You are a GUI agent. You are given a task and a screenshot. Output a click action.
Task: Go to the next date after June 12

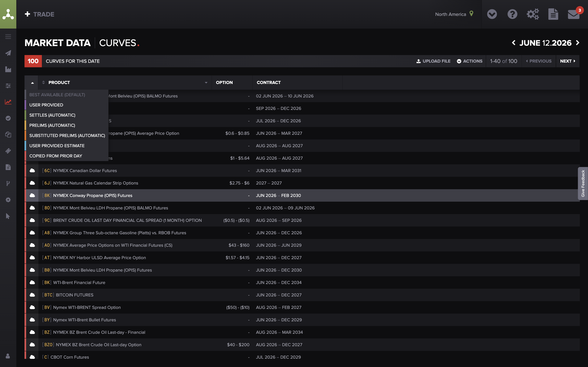578,43
